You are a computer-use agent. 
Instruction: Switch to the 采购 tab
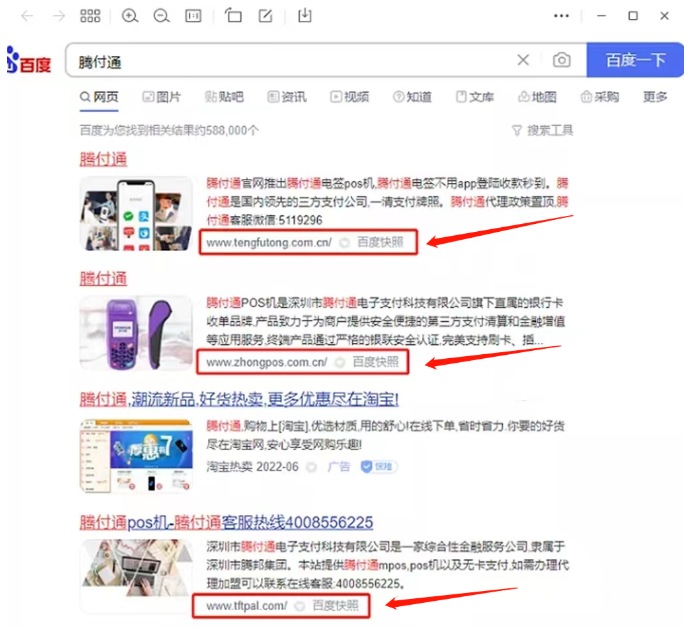pyautogui.click(x=600, y=97)
